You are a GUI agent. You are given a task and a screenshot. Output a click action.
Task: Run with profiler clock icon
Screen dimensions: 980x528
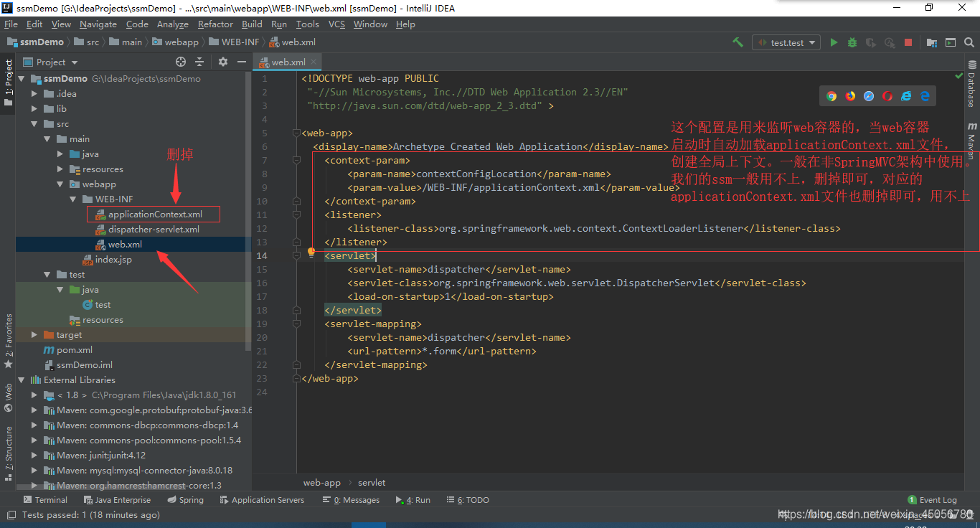(890, 42)
